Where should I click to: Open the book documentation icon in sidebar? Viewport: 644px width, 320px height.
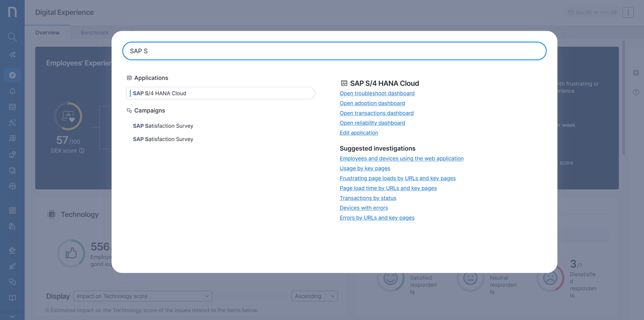[12, 298]
